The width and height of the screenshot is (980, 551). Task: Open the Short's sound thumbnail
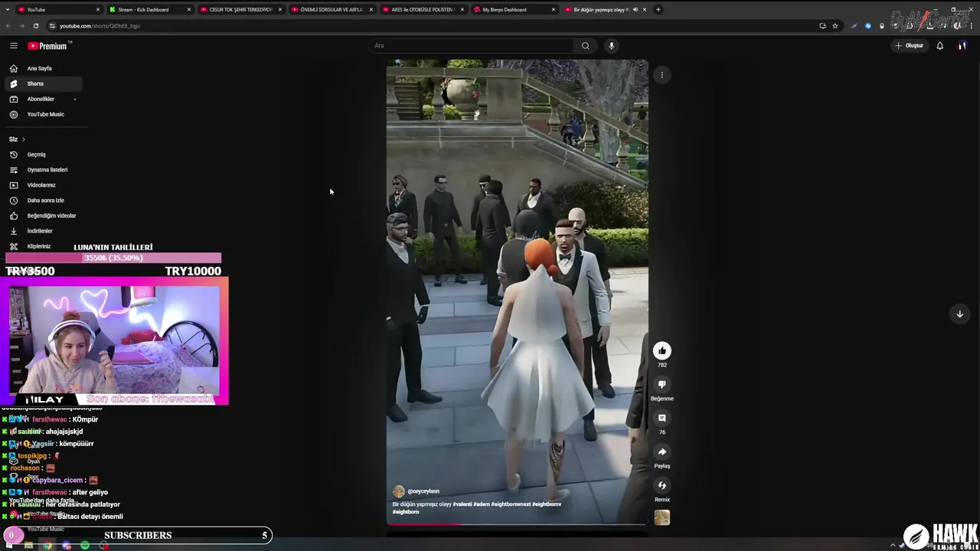pos(662,518)
